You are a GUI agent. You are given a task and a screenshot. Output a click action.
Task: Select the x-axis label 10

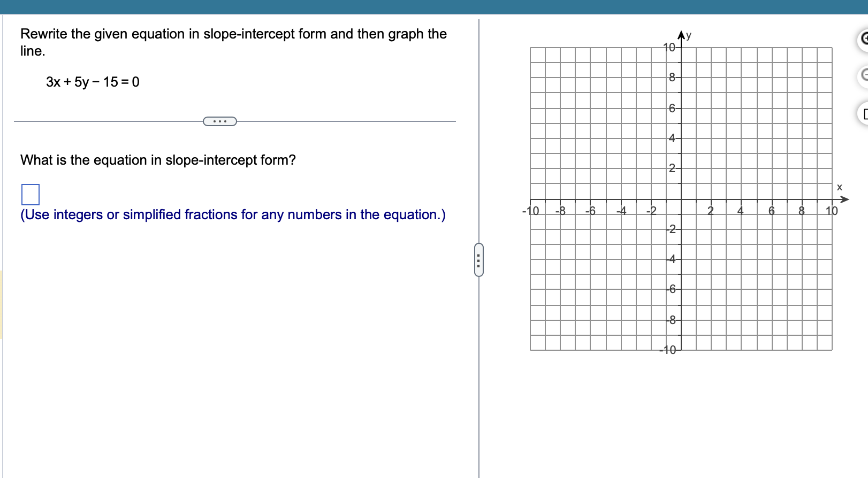(831, 211)
